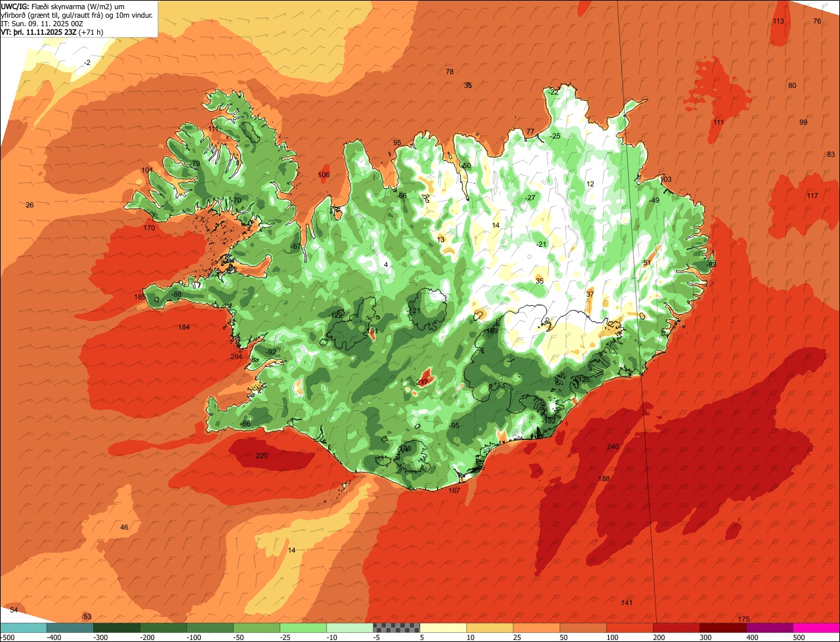Click the legend swatch between -10 and -5
The height and width of the screenshot is (642, 840).
[x=349, y=628]
